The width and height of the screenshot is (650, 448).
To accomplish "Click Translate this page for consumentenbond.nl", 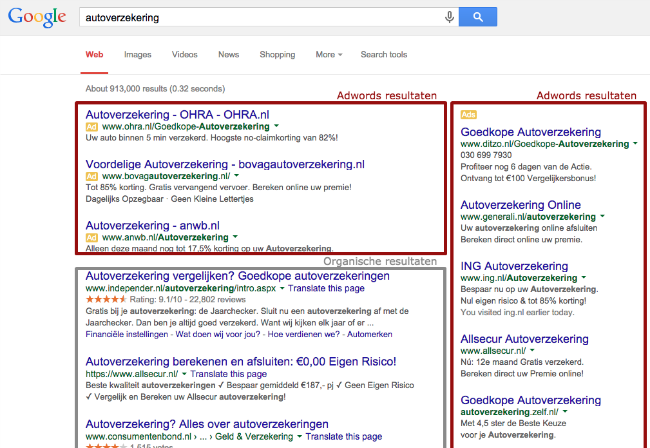I will click(x=344, y=437).
